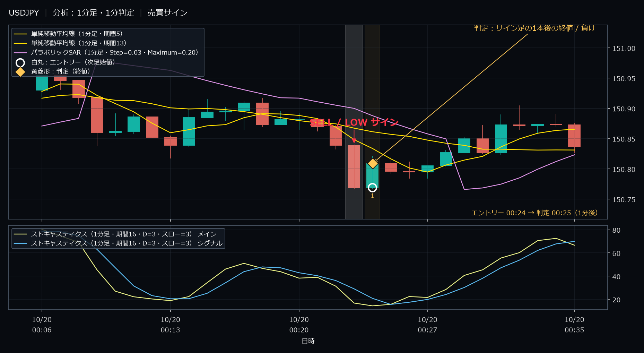
Task: Click the ストキャスティクス メイン legend entry
Action: pos(115,234)
